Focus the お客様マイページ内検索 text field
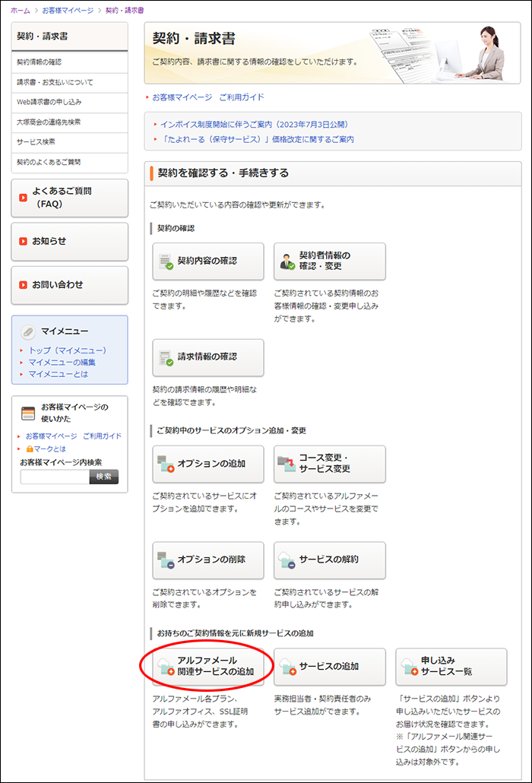Image resolution: width=532 pixels, height=783 pixels. click(55, 477)
